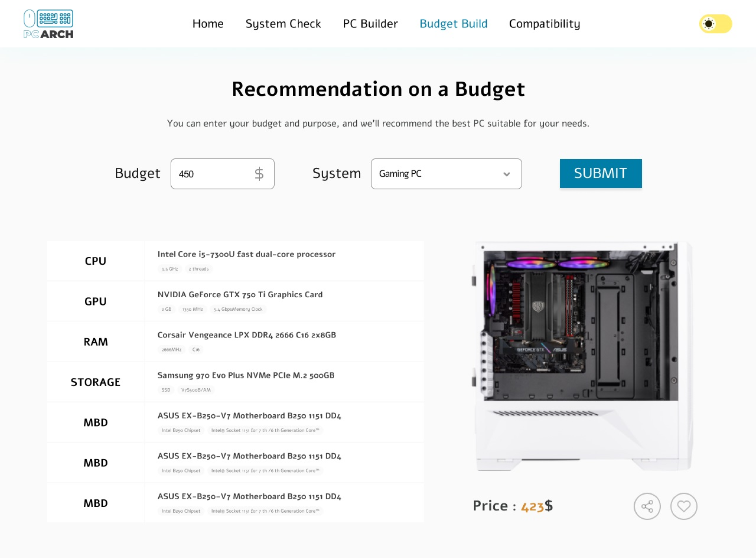
Task: Click the PC Arch logo
Action: click(x=48, y=24)
